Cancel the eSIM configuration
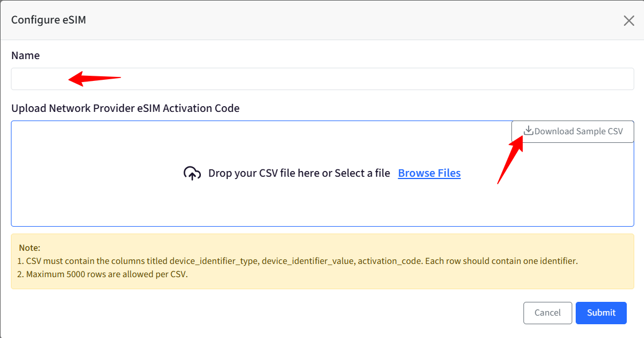 548,313
